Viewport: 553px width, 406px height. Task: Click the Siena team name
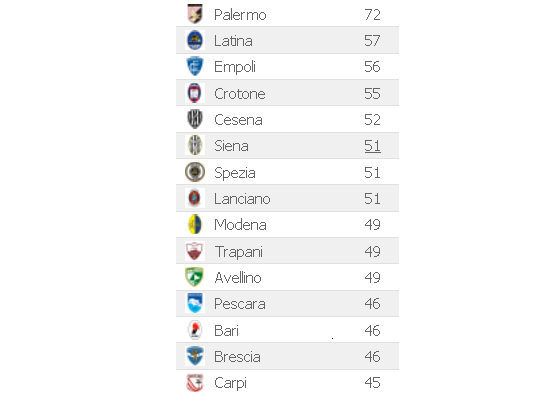tap(231, 146)
